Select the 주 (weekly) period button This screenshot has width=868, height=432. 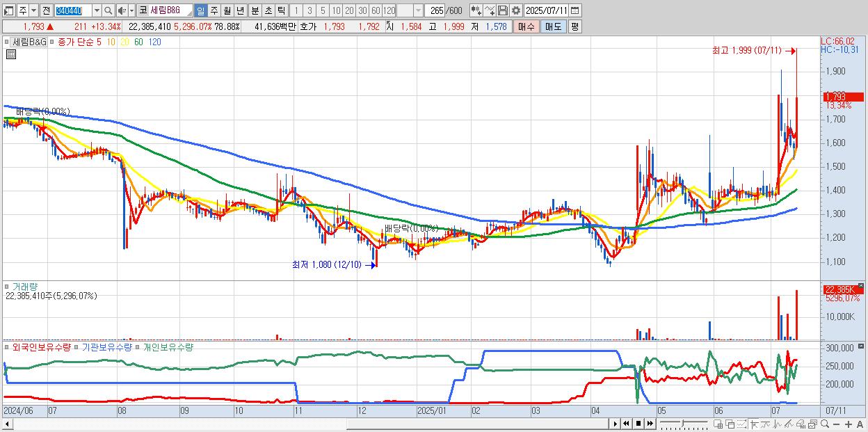point(214,10)
